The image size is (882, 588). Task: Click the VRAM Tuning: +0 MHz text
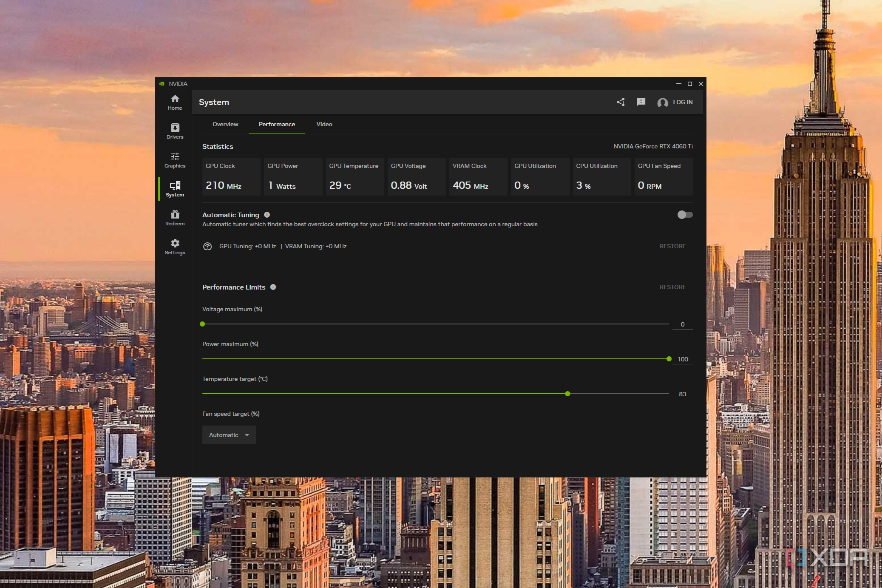coord(316,246)
